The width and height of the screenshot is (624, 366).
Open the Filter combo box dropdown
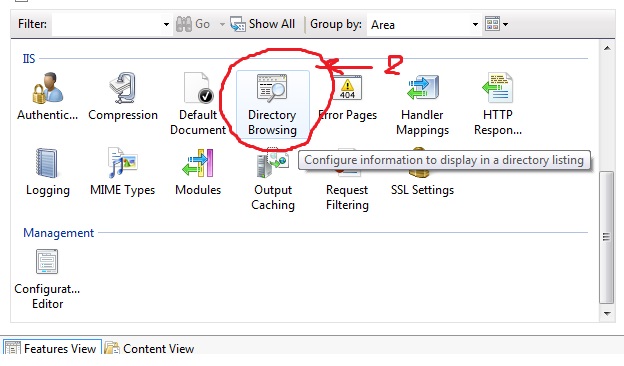coord(166,25)
